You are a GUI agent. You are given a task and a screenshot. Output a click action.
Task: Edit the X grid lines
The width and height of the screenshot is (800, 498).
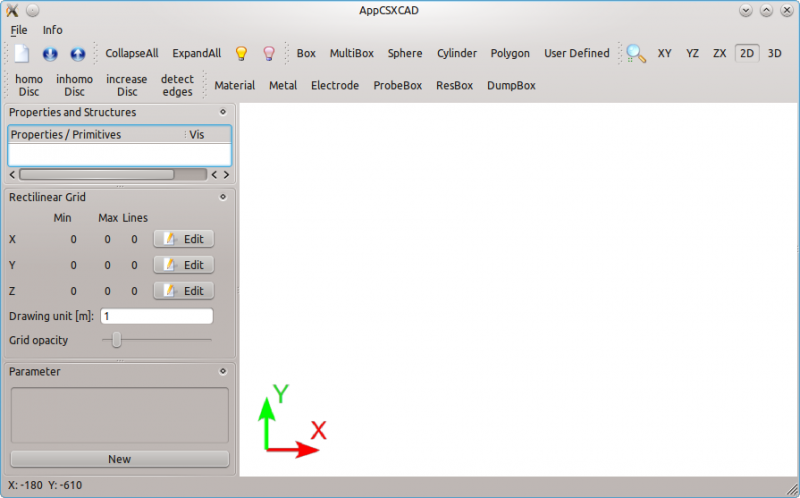click(x=184, y=239)
